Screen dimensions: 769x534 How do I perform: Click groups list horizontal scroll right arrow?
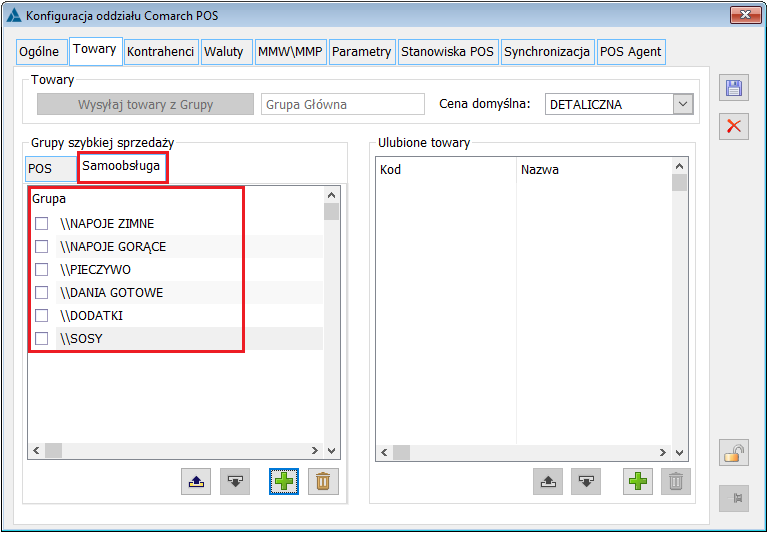tap(315, 451)
